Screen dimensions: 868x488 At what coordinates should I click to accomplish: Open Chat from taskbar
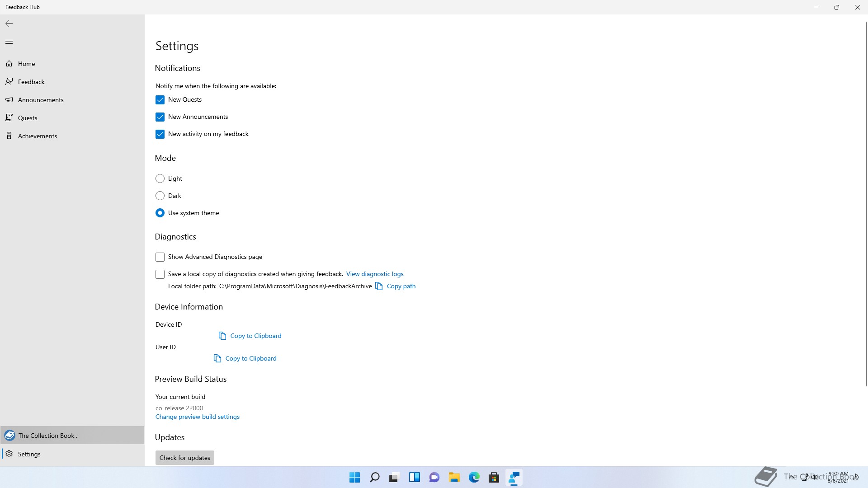pos(434,477)
